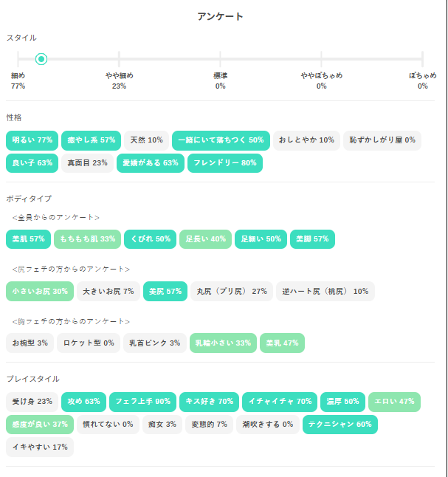Select the 天然 10% tag
Screen dimensions: 448x477
146,140
